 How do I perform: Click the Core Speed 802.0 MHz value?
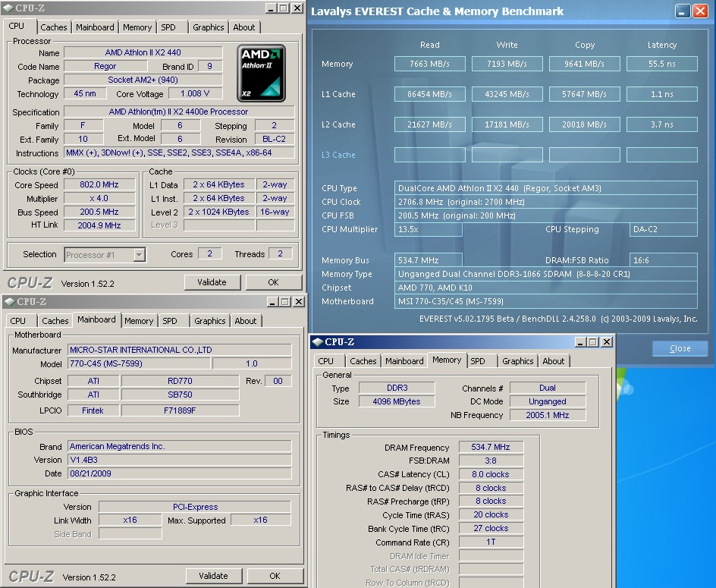pos(99,184)
